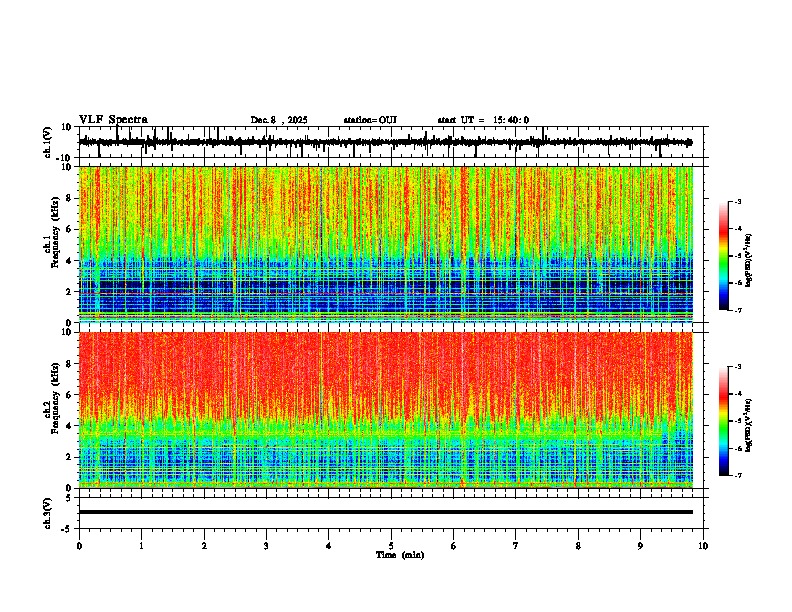Viewport: 792px width, 612px height.
Task: Click the '-3' tick on ch.1 colorbar
Action: (x=738, y=201)
